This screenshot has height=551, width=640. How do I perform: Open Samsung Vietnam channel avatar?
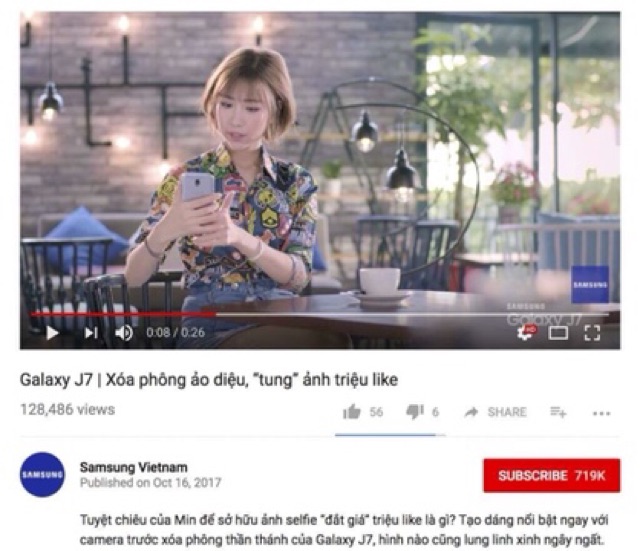[x=42, y=474]
